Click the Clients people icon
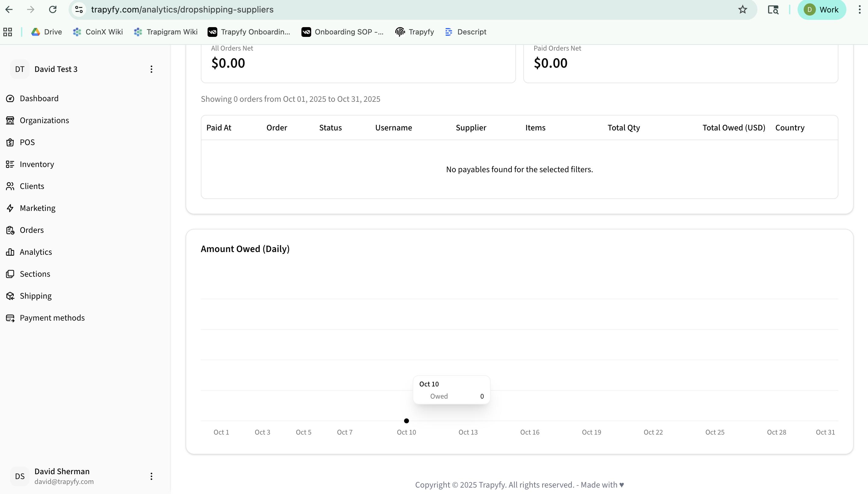 coord(10,186)
